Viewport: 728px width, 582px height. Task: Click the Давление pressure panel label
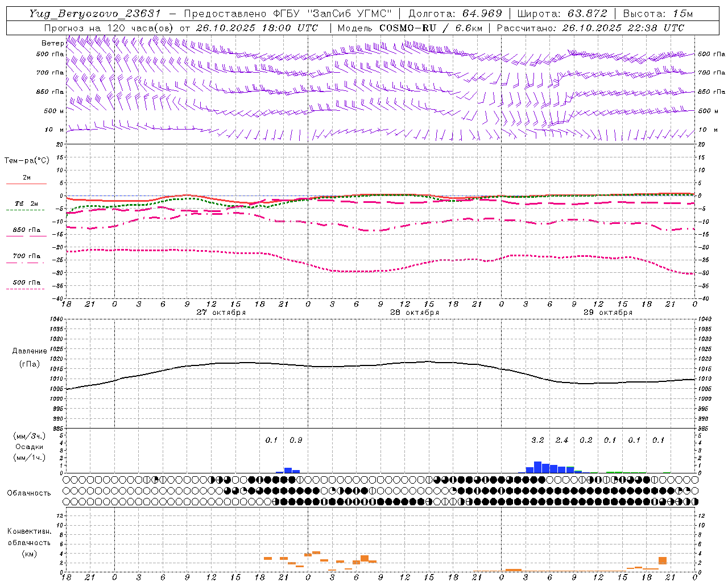point(30,351)
